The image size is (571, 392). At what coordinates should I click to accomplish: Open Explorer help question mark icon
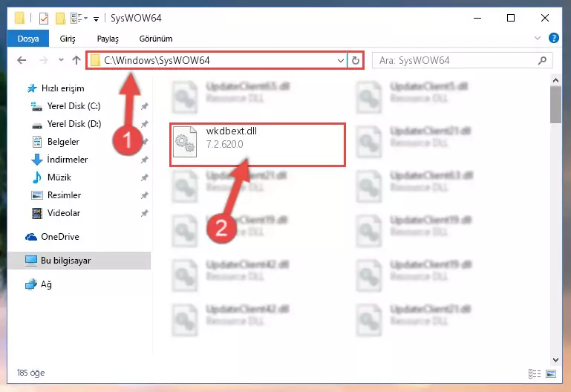pyautogui.click(x=553, y=38)
